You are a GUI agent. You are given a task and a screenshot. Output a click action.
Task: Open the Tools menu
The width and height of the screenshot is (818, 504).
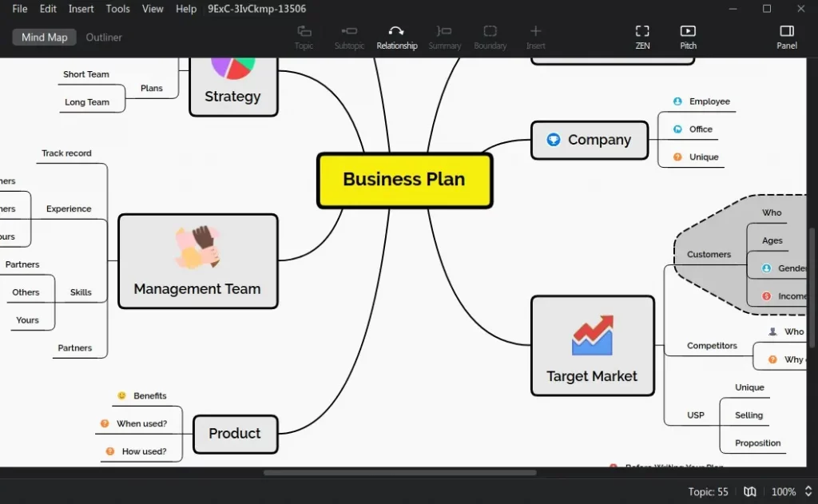point(117,9)
